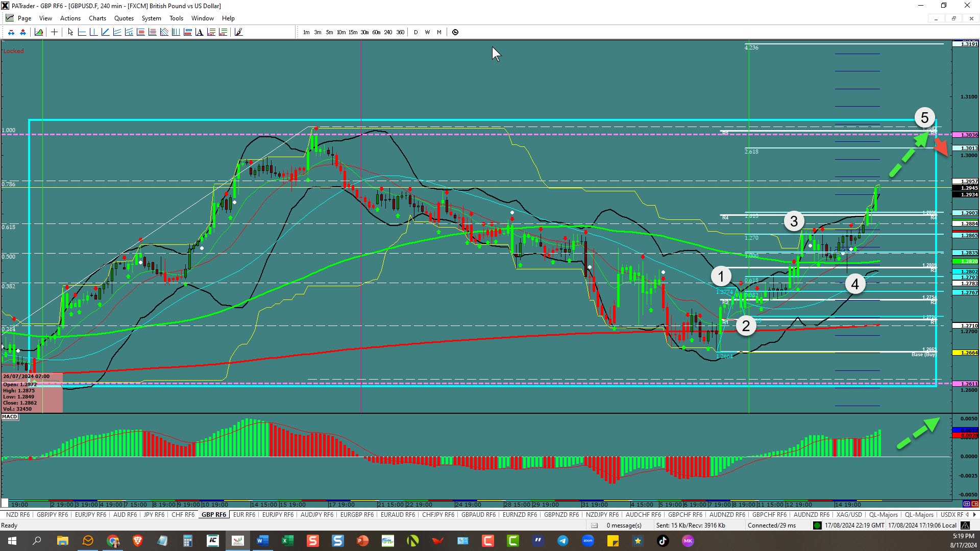Switch to 240 minute timeframe
The image size is (980, 551).
click(x=388, y=32)
